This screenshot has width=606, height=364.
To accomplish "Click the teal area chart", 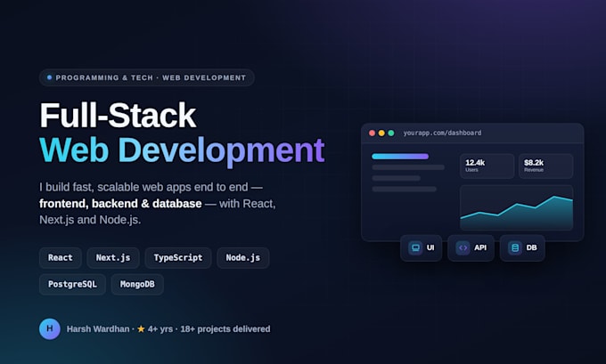I will coord(516,207).
